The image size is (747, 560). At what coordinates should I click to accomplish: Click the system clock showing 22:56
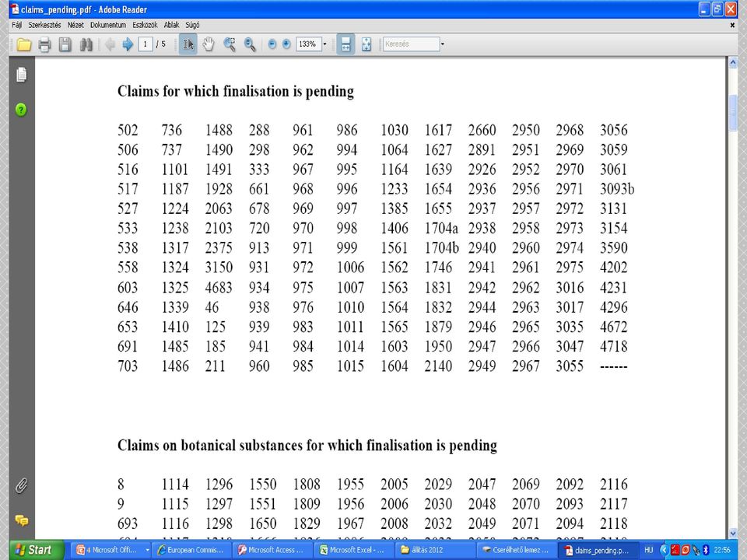(722, 550)
